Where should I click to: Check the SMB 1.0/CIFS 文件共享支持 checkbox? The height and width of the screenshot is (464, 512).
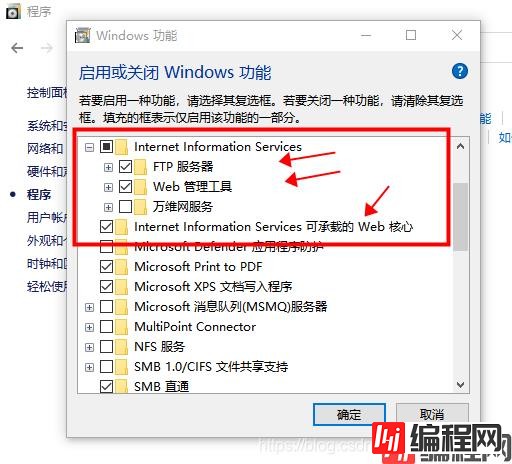(x=106, y=367)
